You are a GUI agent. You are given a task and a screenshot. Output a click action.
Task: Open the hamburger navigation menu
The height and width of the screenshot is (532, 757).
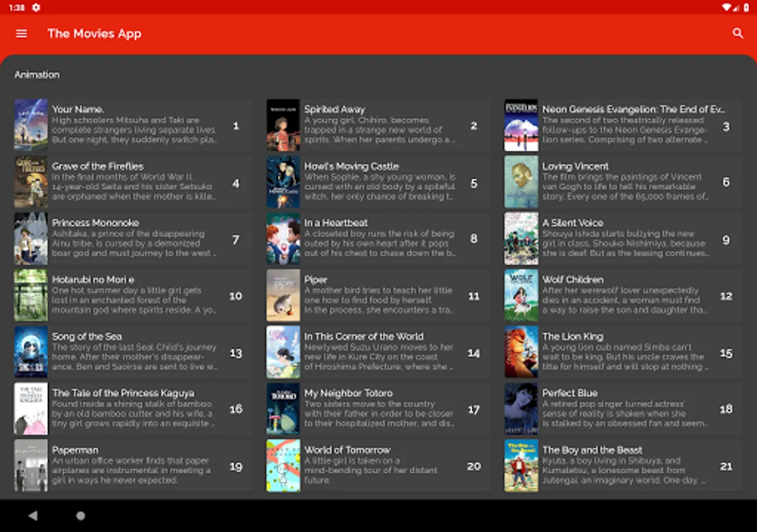pyautogui.click(x=22, y=34)
